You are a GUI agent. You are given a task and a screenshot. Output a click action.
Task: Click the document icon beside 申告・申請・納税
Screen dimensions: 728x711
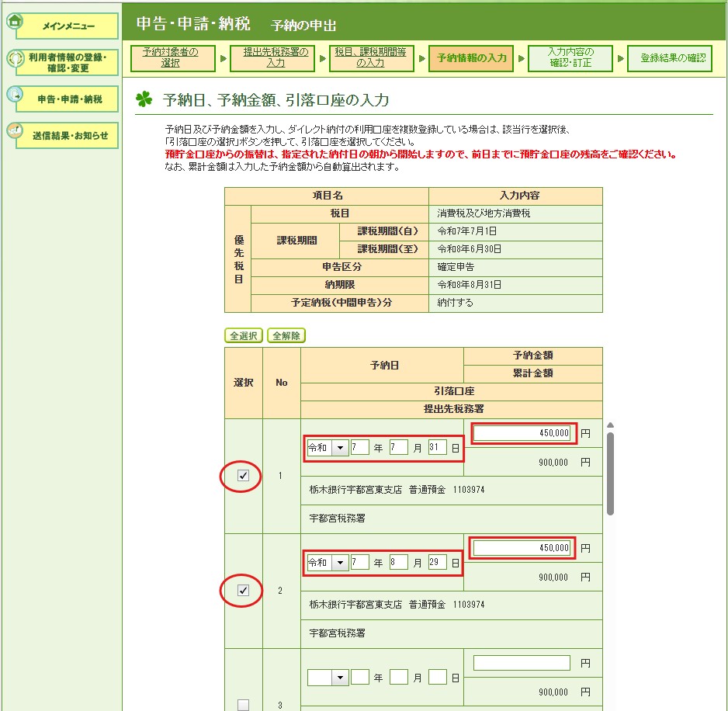[15, 94]
